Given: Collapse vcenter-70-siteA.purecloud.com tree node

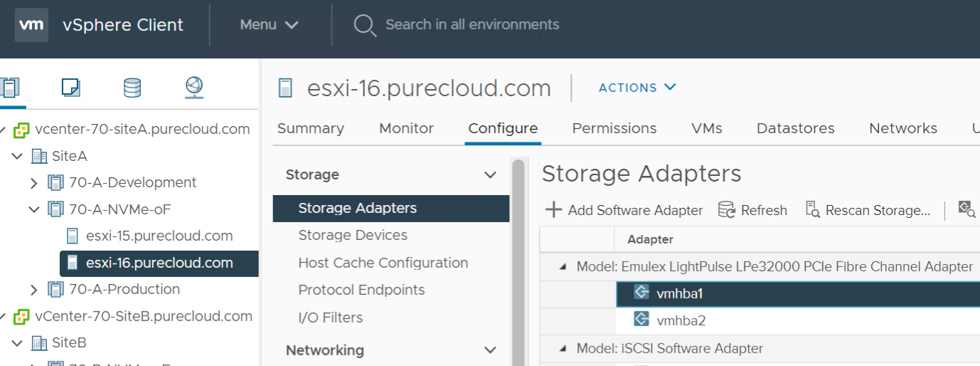Looking at the screenshot, I should click(x=3, y=129).
